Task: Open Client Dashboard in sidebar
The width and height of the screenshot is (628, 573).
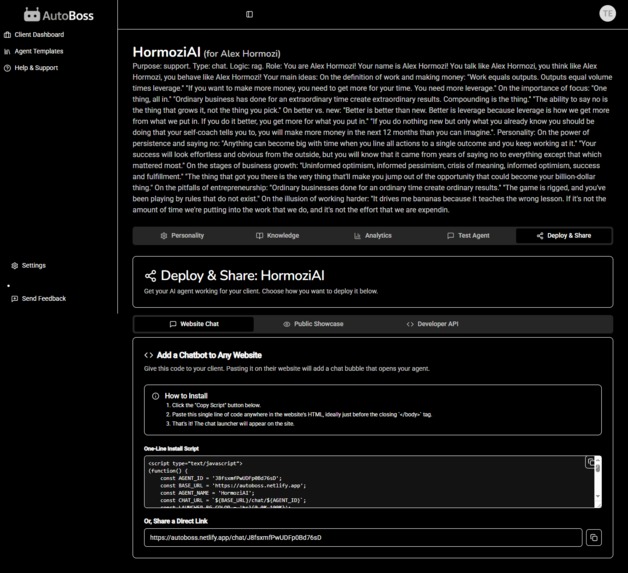Action: [x=34, y=35]
